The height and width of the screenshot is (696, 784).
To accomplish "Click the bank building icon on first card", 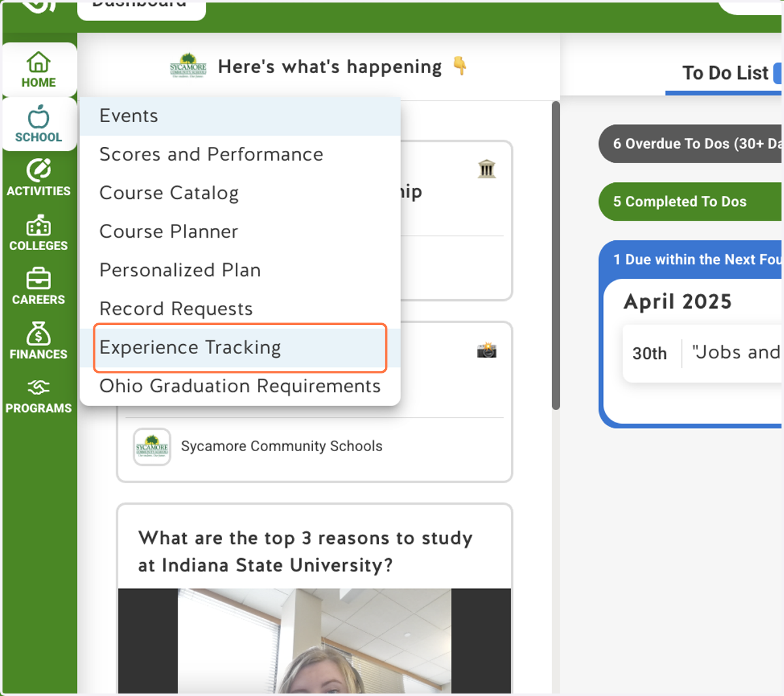I will pyautogui.click(x=487, y=169).
